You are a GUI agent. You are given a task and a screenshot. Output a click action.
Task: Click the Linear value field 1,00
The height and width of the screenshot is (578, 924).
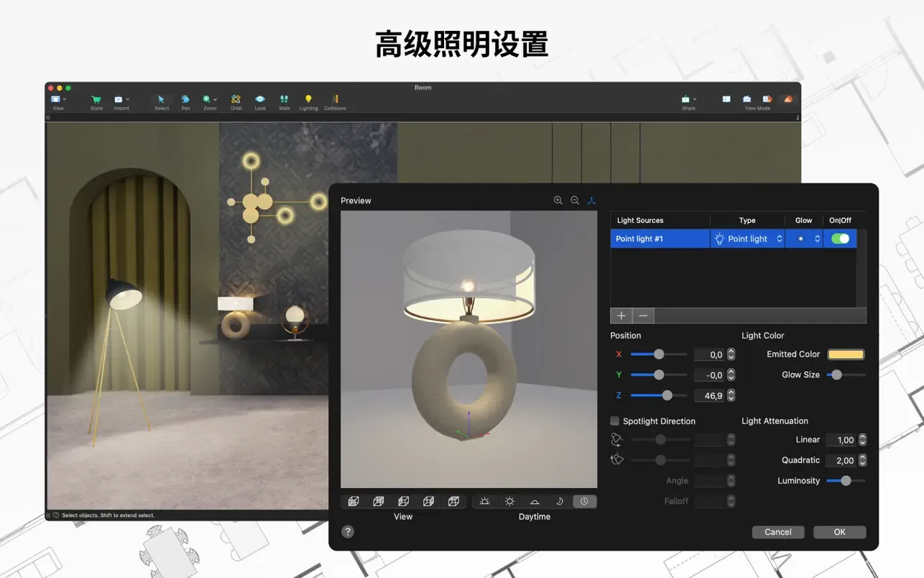click(841, 440)
